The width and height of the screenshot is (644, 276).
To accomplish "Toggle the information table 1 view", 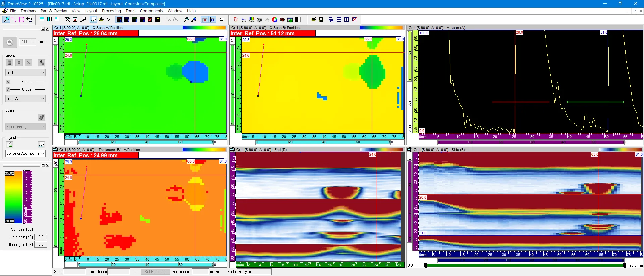I will (x=119, y=20).
